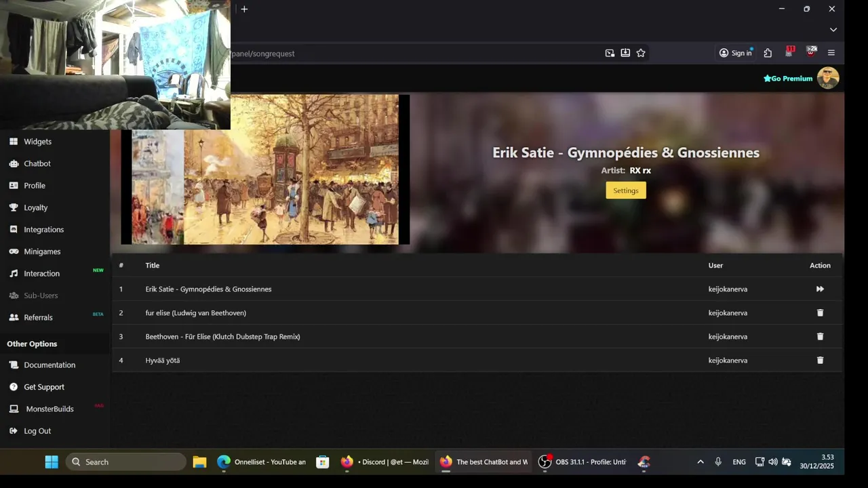Switch to the Discord Firefox window
868x488 pixels.
click(384, 462)
